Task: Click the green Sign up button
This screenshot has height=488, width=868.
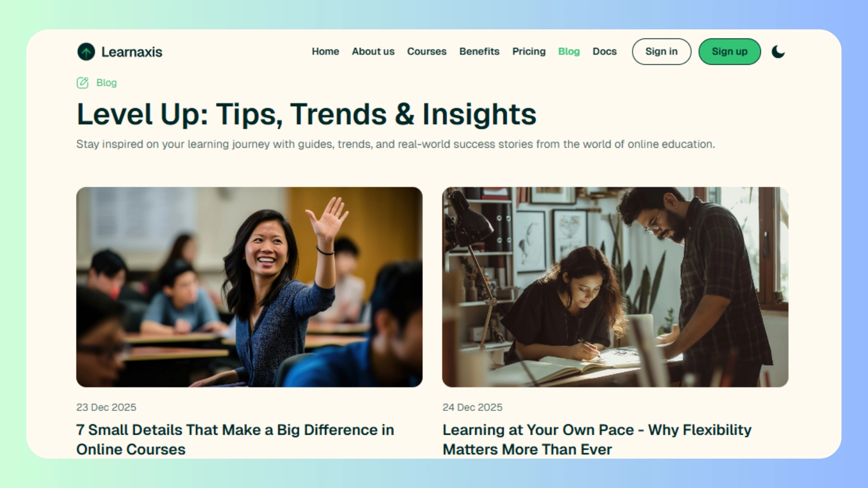Action: tap(730, 52)
